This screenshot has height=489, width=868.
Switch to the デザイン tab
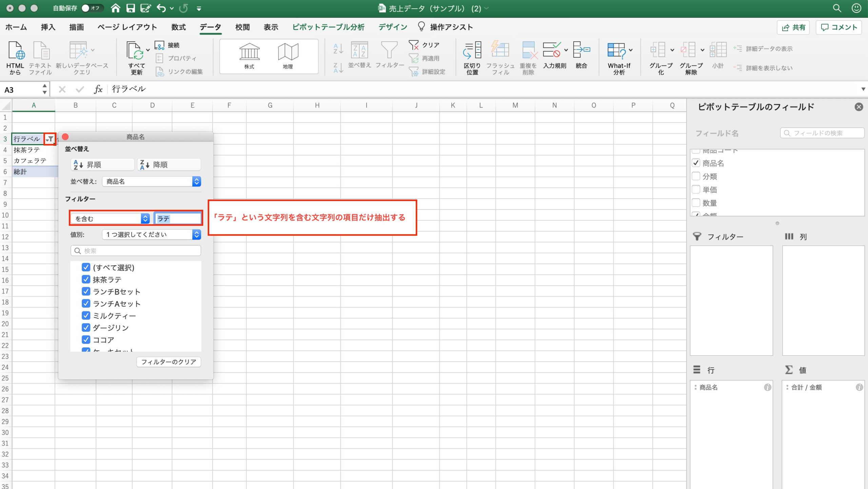(393, 27)
